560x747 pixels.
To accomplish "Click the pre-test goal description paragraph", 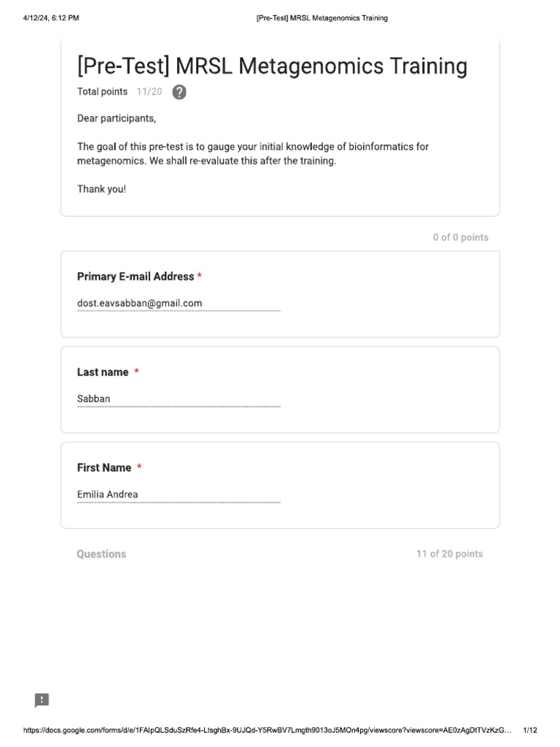I will pos(252,154).
